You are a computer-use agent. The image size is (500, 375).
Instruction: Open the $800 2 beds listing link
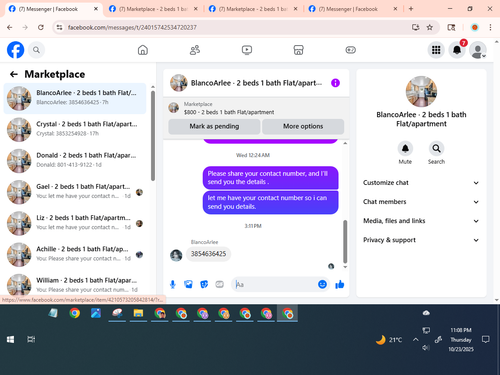click(x=229, y=112)
